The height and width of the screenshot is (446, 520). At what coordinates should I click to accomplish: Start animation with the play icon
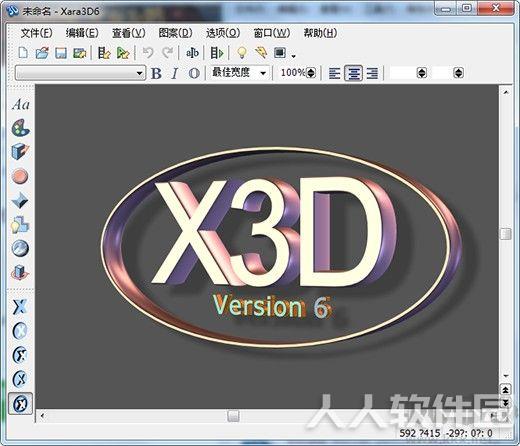click(217, 53)
